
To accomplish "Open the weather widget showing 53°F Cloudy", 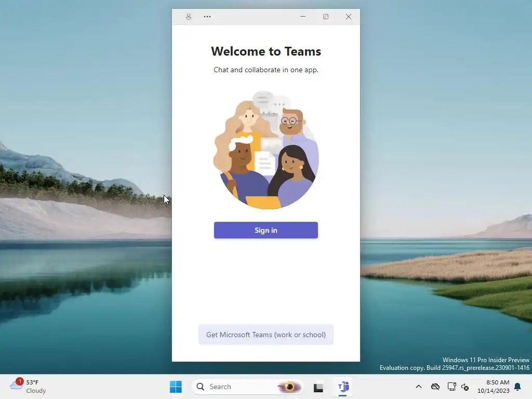I will [28, 387].
